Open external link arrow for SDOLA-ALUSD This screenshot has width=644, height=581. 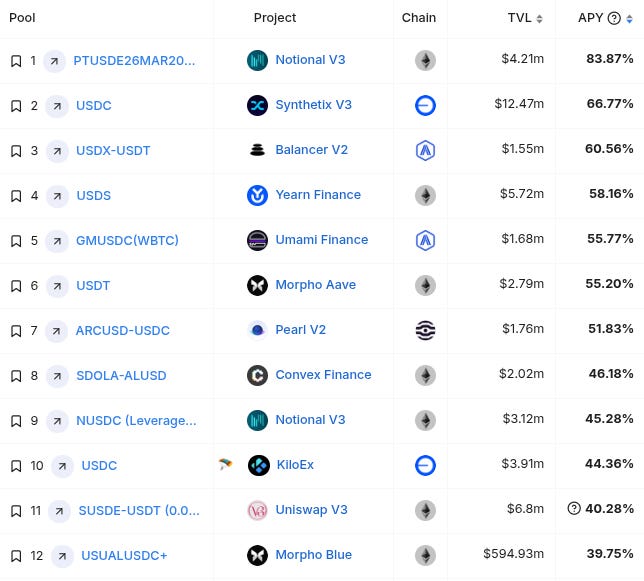pos(57,376)
